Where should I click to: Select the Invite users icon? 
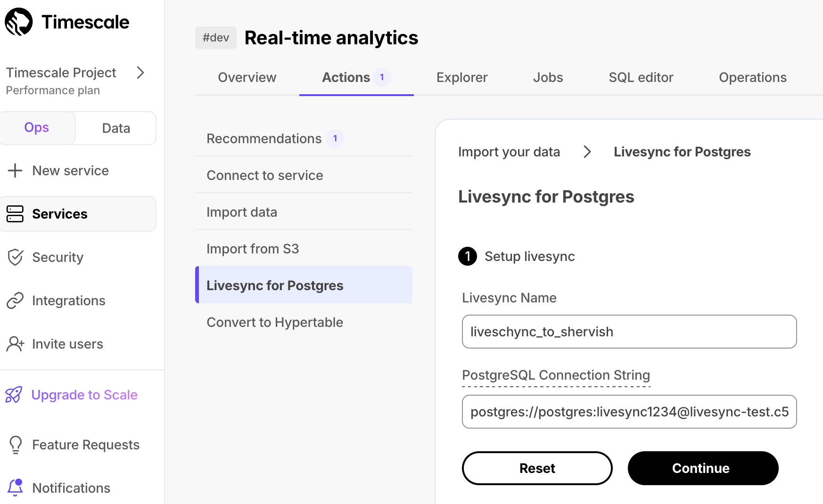[x=16, y=344]
